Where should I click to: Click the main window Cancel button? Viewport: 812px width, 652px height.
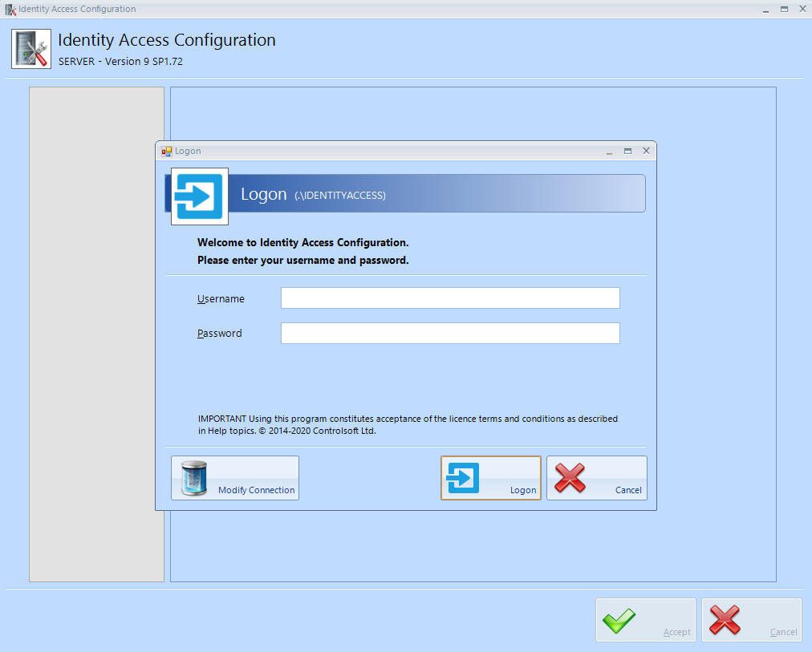751,620
